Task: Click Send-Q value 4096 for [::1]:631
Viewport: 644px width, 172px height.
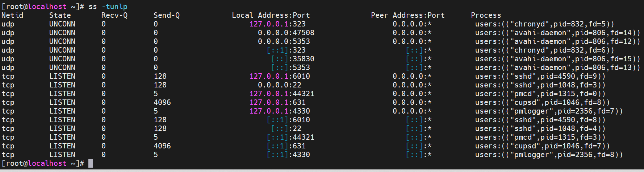Action: coord(162,146)
